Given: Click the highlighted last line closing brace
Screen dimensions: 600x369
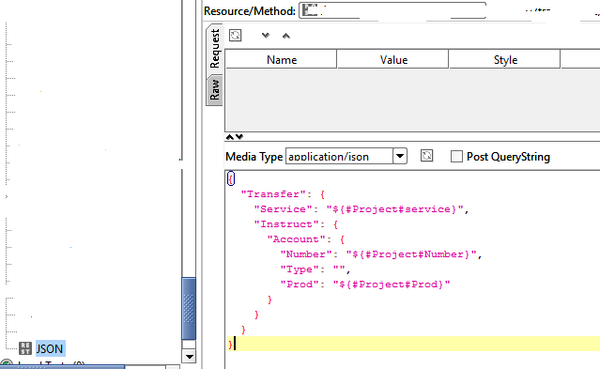Looking at the screenshot, I should click(230, 344).
